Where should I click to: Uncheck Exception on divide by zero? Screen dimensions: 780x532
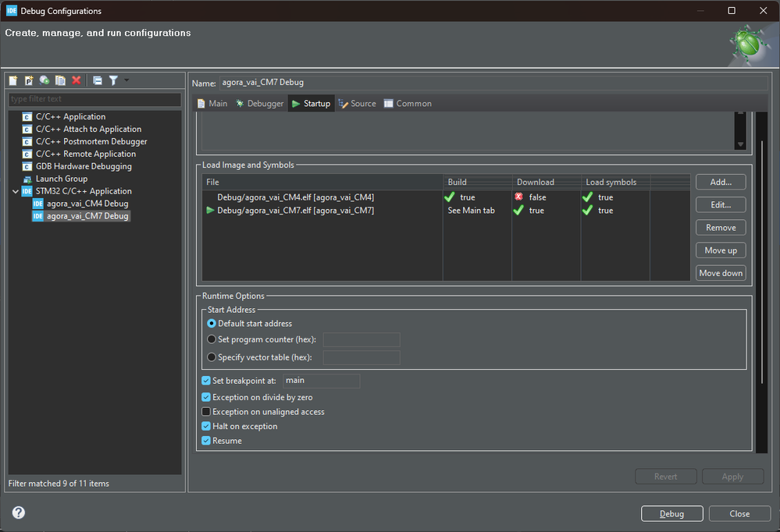[x=206, y=397]
